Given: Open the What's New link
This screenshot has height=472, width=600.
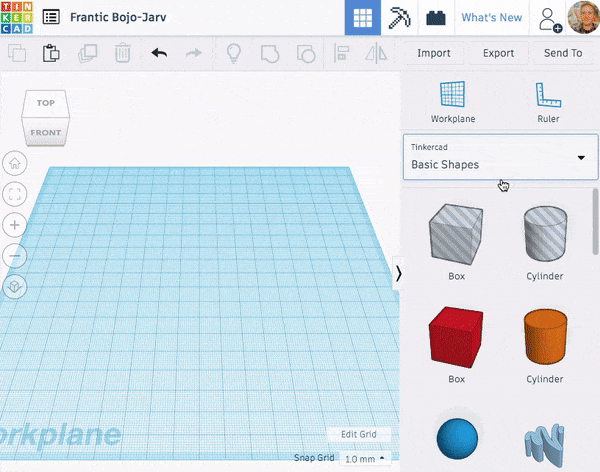Looking at the screenshot, I should (491, 18).
